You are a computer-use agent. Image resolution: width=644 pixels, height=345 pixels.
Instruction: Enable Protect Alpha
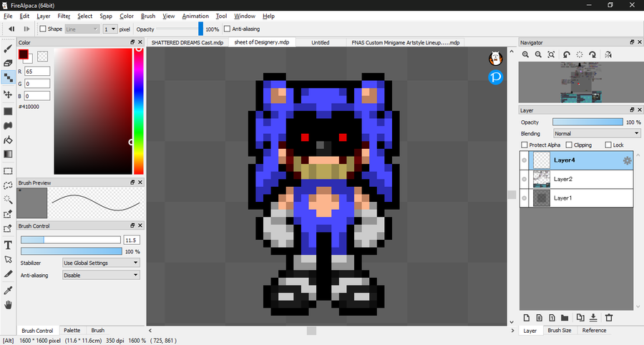click(524, 145)
